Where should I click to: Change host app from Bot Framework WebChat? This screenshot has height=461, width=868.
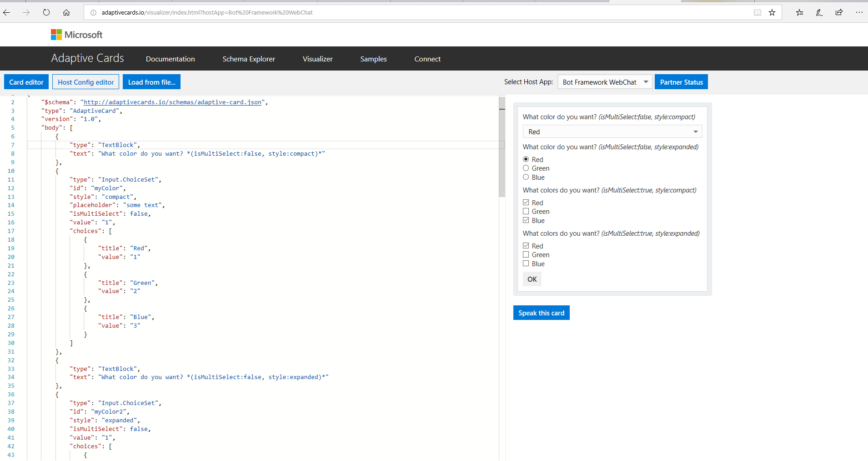click(x=605, y=82)
